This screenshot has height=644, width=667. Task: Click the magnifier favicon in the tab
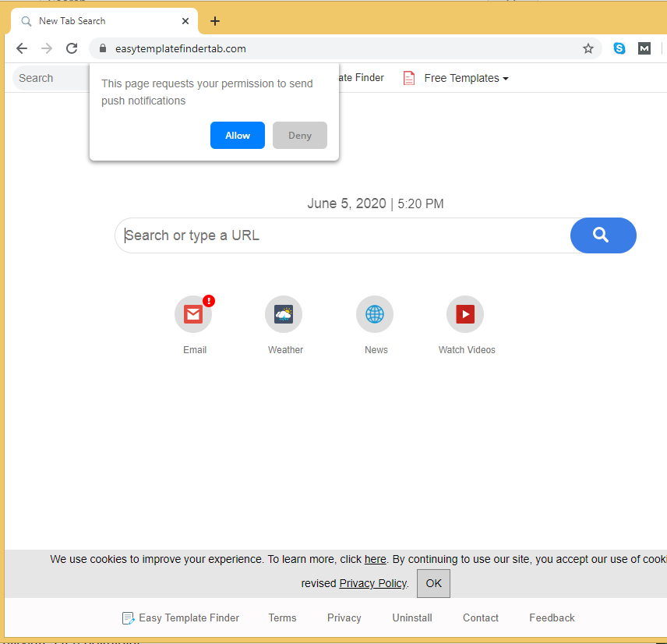tap(26, 21)
